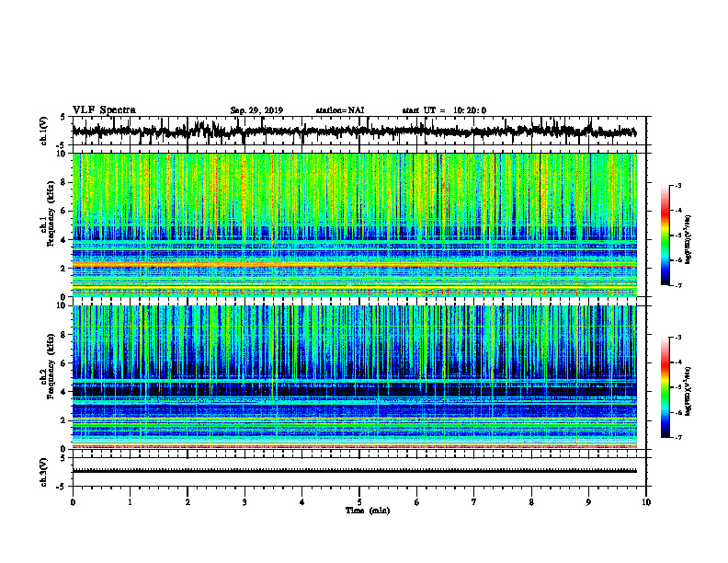Click the "-7" label on ch.1 colorbar

click(678, 285)
